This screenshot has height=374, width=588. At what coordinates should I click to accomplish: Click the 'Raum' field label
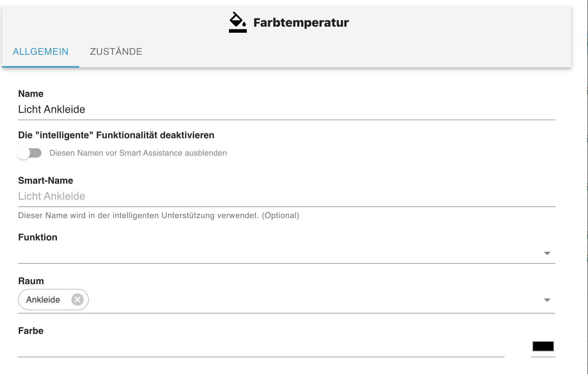coord(31,281)
